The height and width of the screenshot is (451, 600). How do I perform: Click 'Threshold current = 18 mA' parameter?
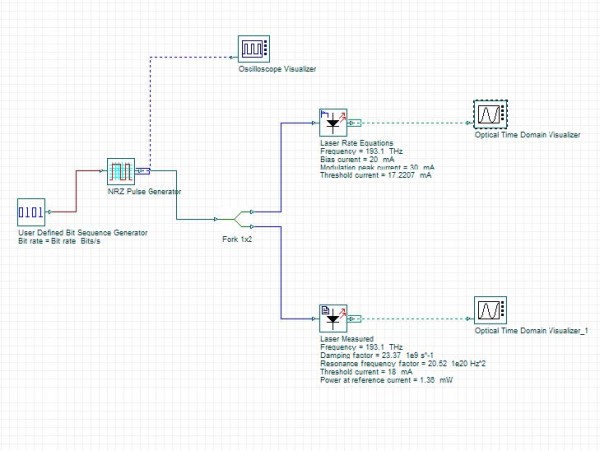367,372
